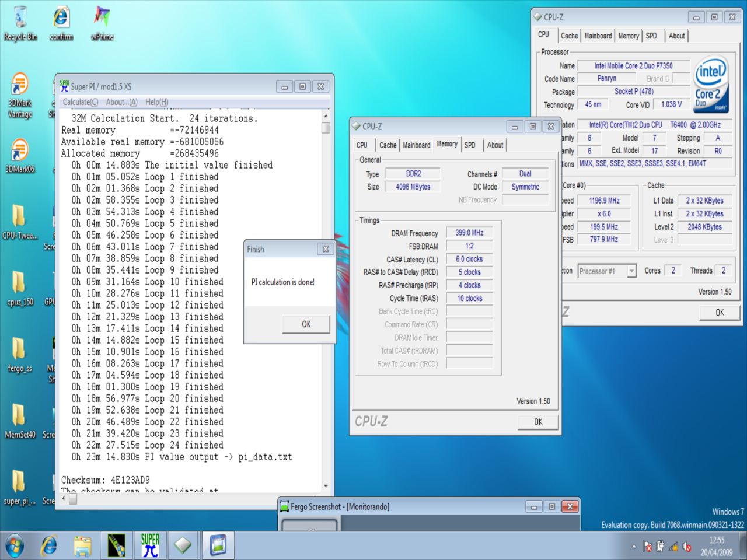Click the Intel Core 2 Duo logo
This screenshot has height=560, width=747.
pyautogui.click(x=711, y=83)
